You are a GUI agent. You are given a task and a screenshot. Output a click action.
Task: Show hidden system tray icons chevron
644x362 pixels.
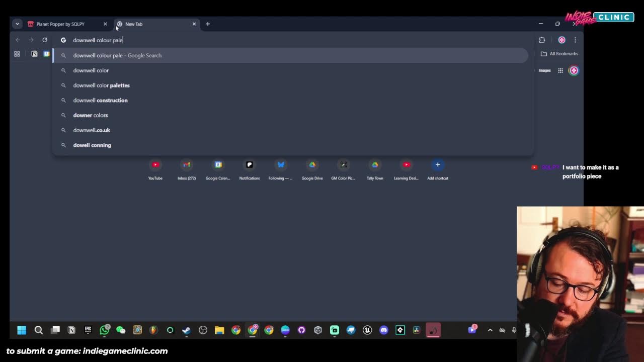tap(490, 330)
